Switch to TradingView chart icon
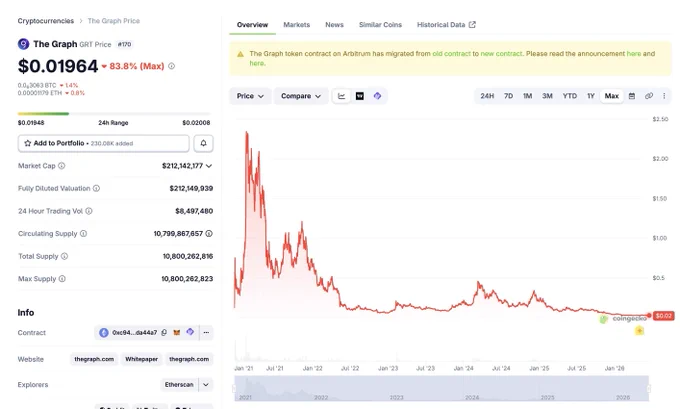Viewport: 680px width, 409px height. click(x=360, y=96)
